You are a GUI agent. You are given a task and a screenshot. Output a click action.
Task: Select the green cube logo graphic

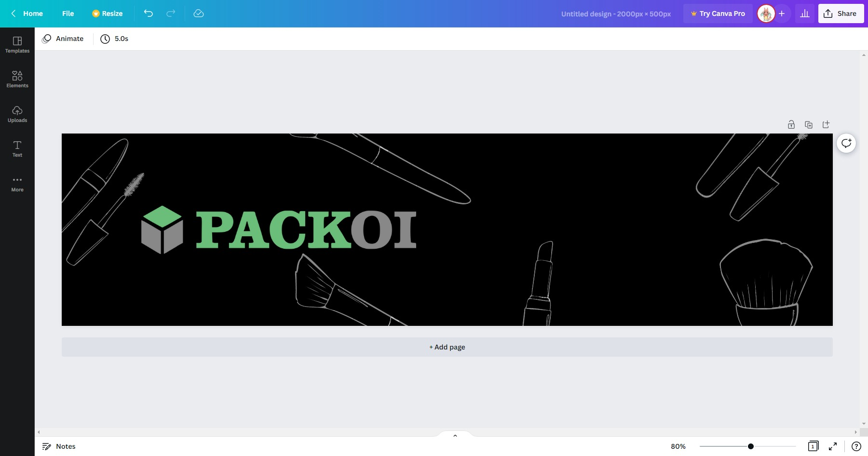tap(162, 230)
